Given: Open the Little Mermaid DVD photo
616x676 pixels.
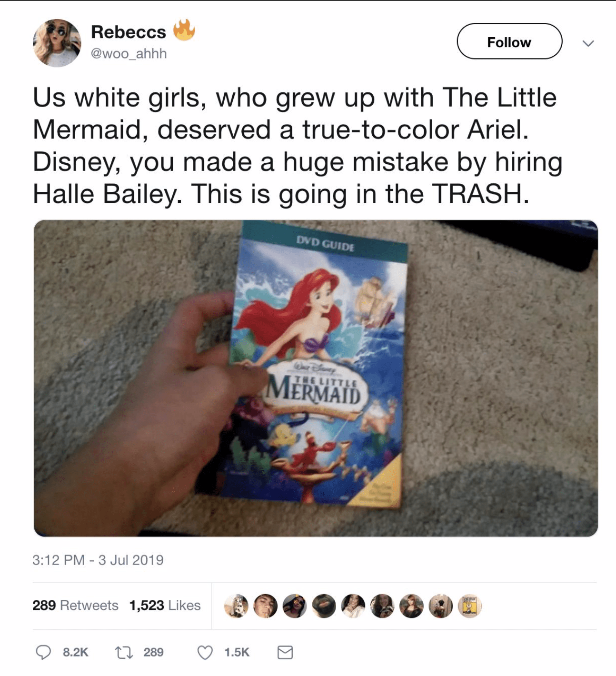Looking at the screenshot, I should pos(316,378).
